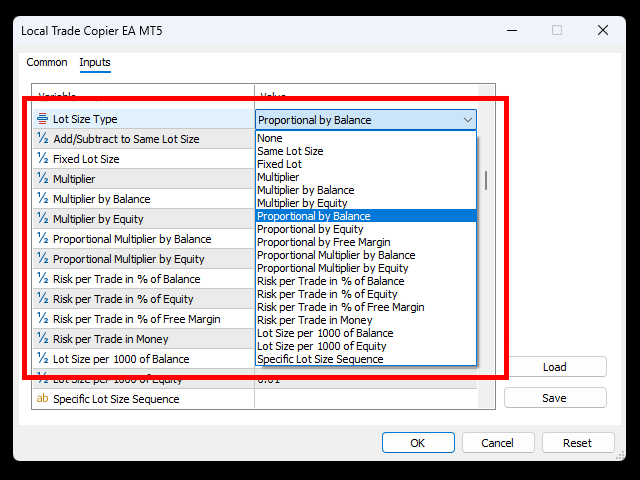Select Risk per Trade in % of Equity variable label
Screen dimensions: 640x480
coord(123,299)
